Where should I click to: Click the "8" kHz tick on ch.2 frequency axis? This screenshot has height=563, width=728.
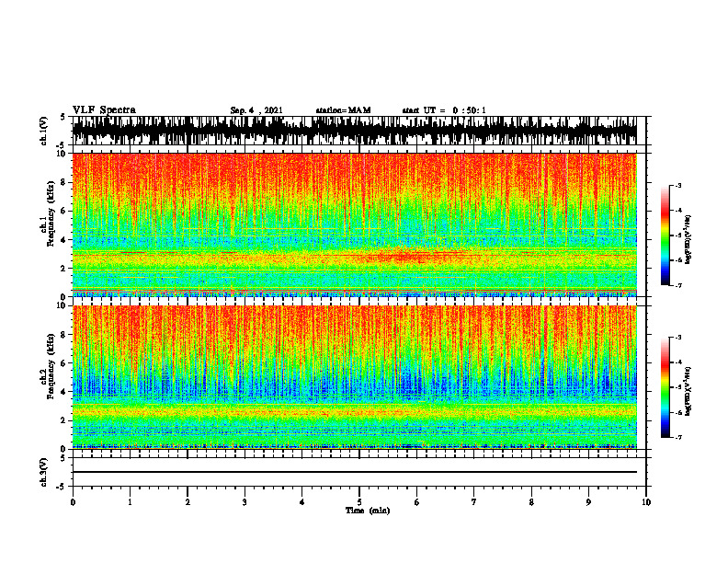point(64,335)
